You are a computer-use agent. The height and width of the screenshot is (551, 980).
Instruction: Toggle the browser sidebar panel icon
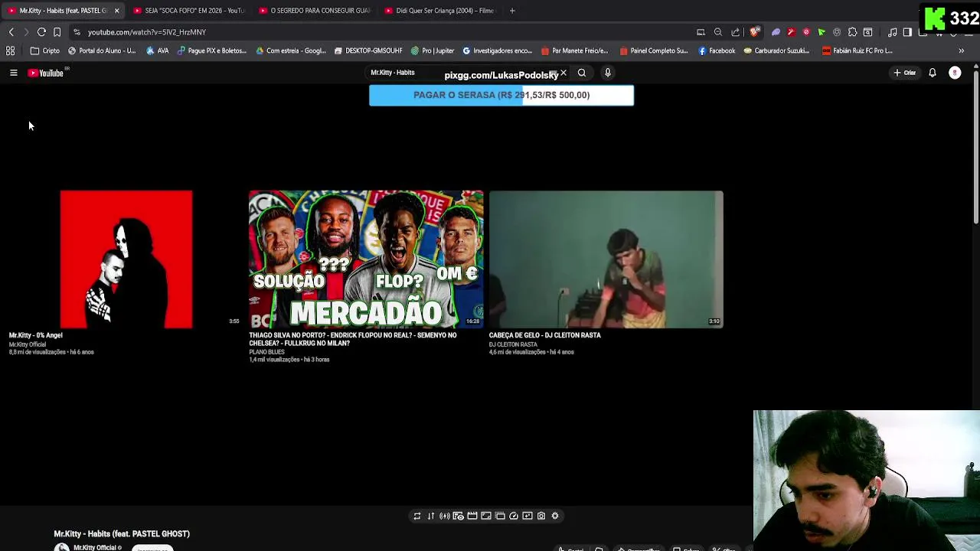pos(907,32)
